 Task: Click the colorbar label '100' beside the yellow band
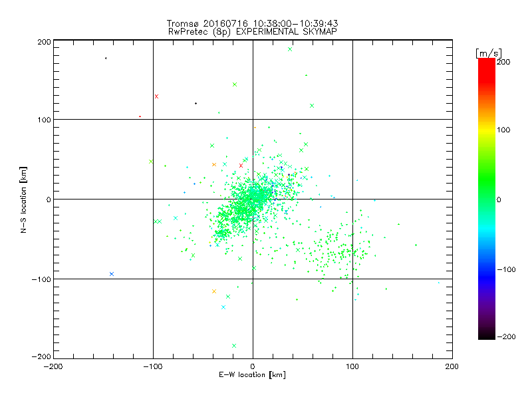pyautogui.click(x=503, y=130)
